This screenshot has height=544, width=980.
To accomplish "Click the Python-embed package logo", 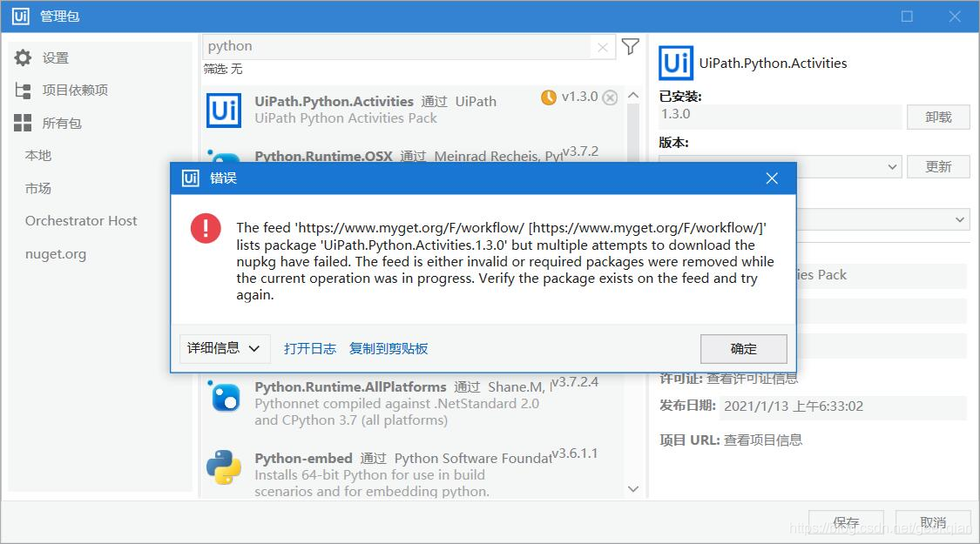I will click(x=224, y=467).
